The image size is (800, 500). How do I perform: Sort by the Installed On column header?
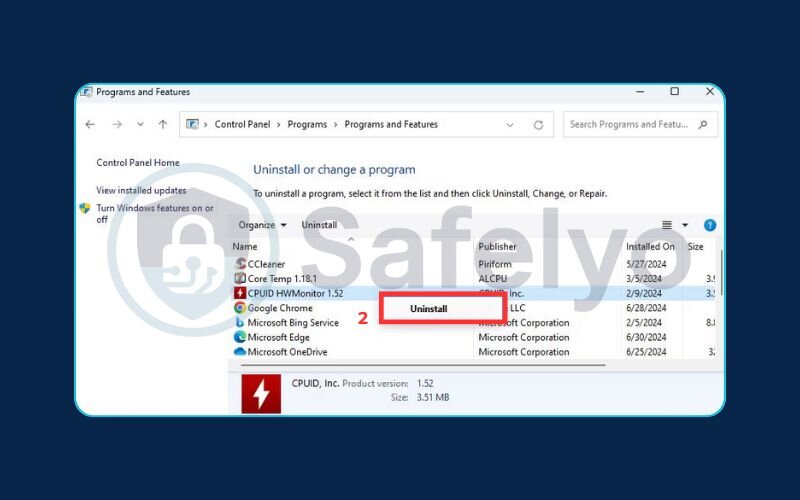point(651,246)
